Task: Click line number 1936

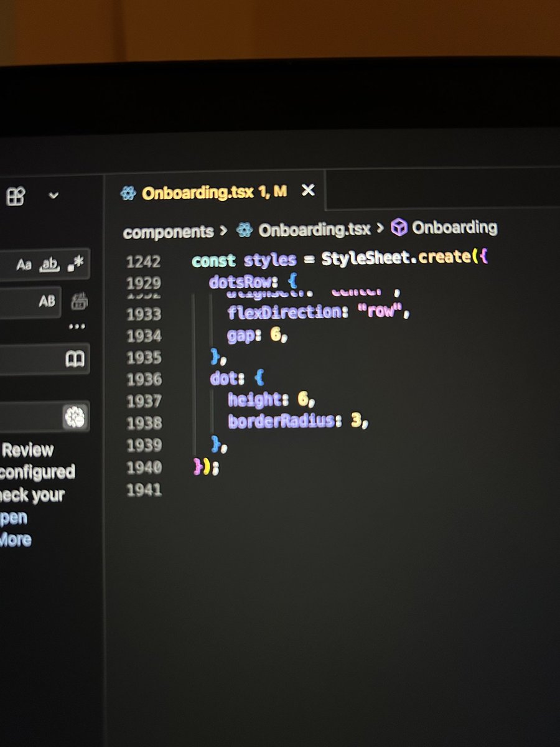Action: pyautogui.click(x=144, y=380)
